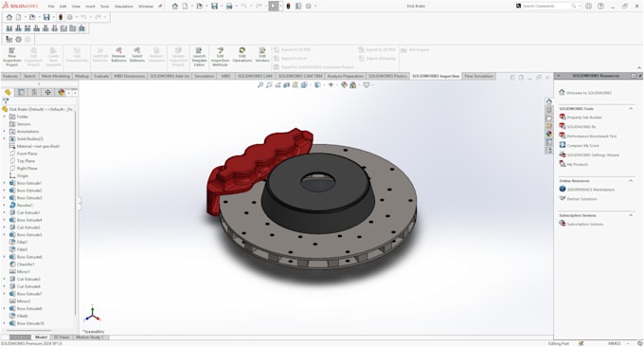644x347 pixels.
Task: Open File Properties icon beside the rebuild light
Action: click(298, 7)
